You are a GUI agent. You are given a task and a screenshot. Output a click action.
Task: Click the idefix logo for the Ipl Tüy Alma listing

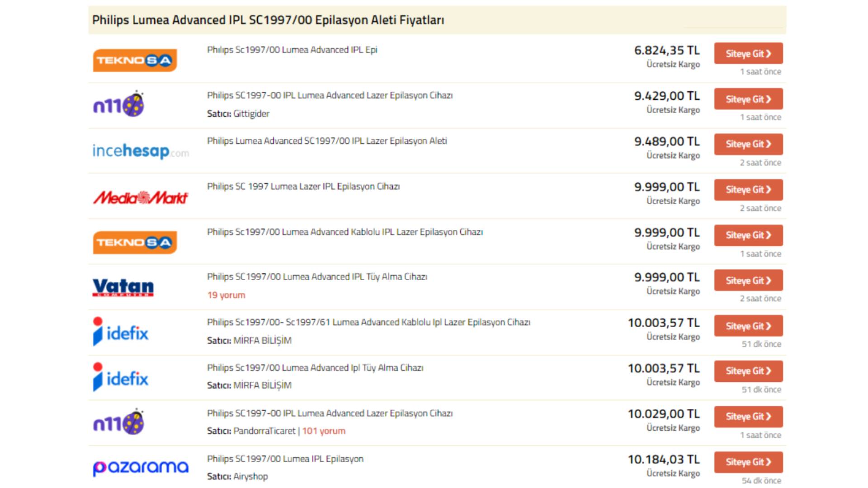[x=121, y=377]
